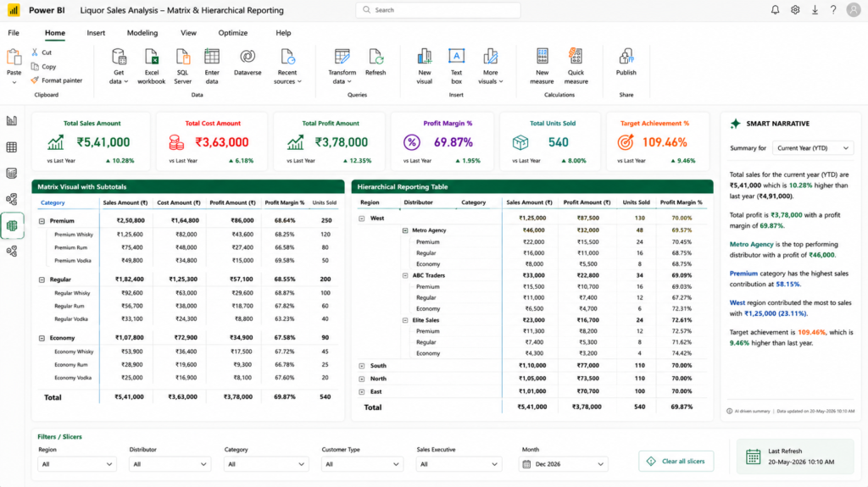Open the Month slicer showing Dec 2026

tap(565, 464)
